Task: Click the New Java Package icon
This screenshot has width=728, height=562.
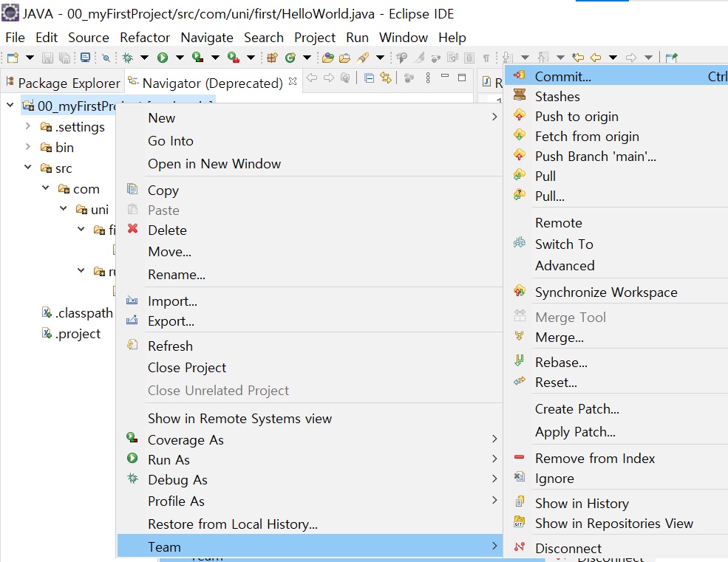Action: pyautogui.click(x=272, y=58)
